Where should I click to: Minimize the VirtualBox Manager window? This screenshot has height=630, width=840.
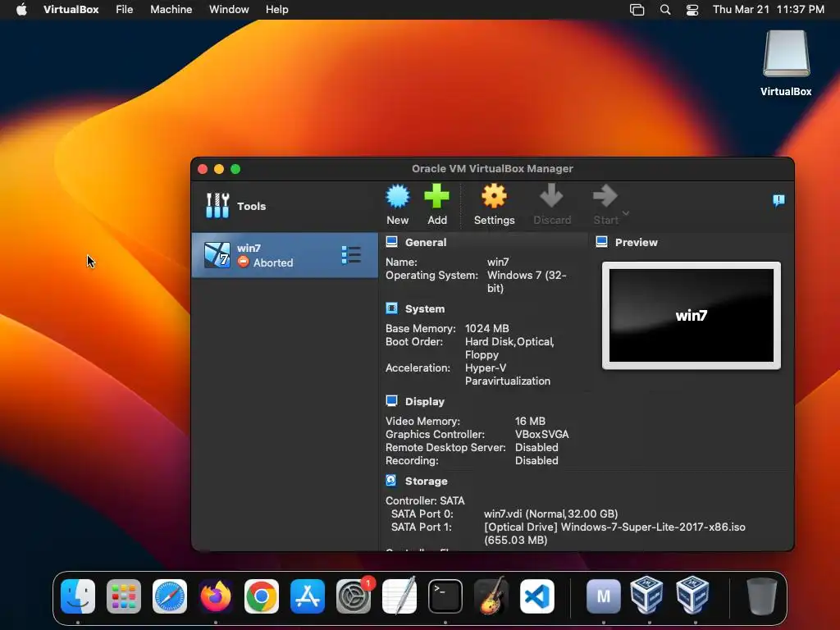pyautogui.click(x=218, y=169)
